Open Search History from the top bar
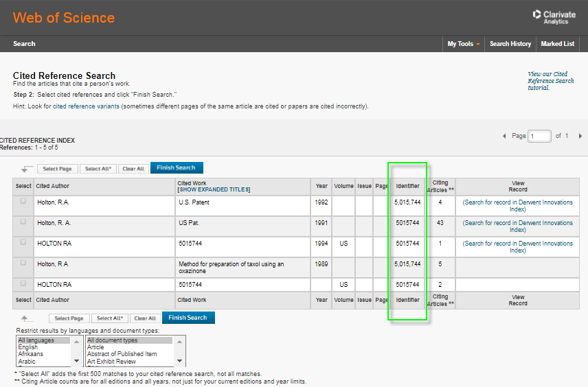588x387 pixels. pyautogui.click(x=510, y=44)
